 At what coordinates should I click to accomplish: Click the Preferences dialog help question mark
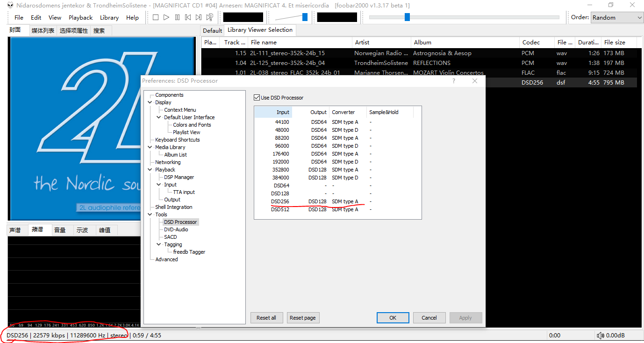pos(454,81)
